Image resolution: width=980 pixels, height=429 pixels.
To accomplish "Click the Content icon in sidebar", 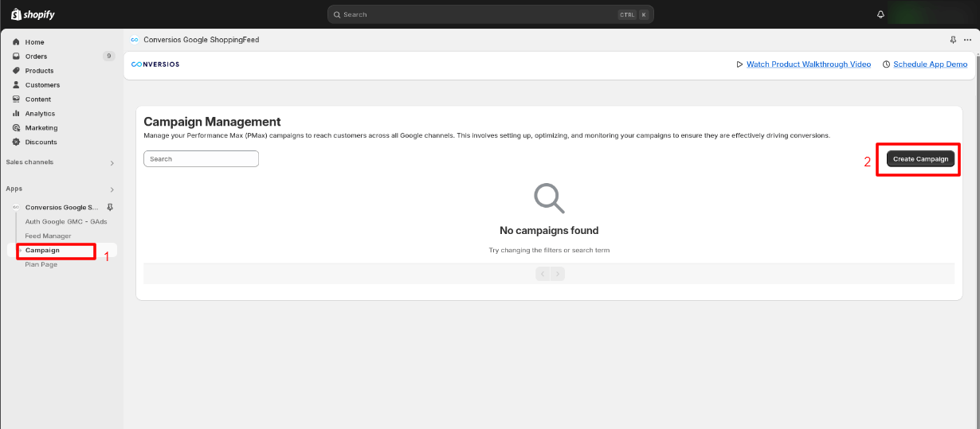I will [x=16, y=99].
